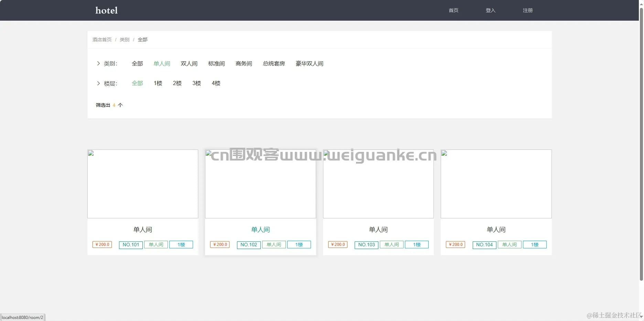Viewport: 644px width, 321px height.
Task: Click the NO.102 room number tag
Action: tap(249, 245)
